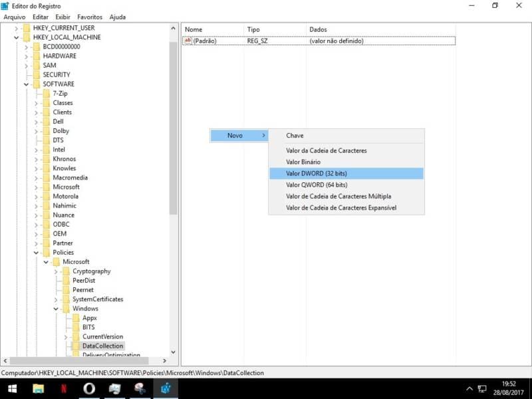Collapse the Policies key

[x=36, y=253]
